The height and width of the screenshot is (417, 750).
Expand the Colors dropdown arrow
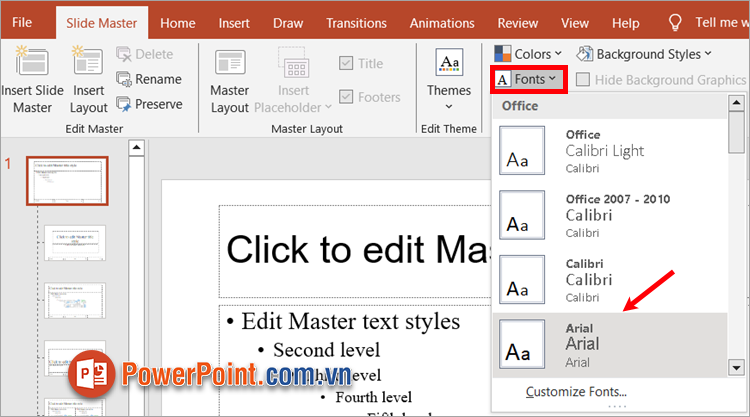(558, 54)
